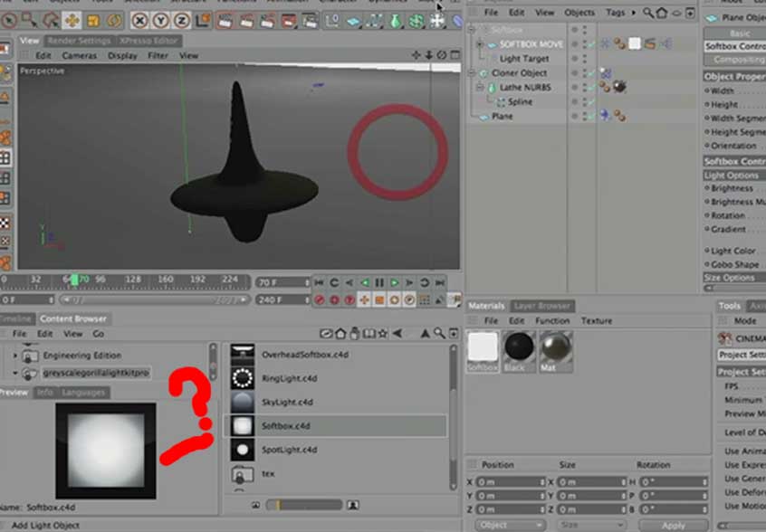Select the OverheadSoftbox.c4d file

305,355
